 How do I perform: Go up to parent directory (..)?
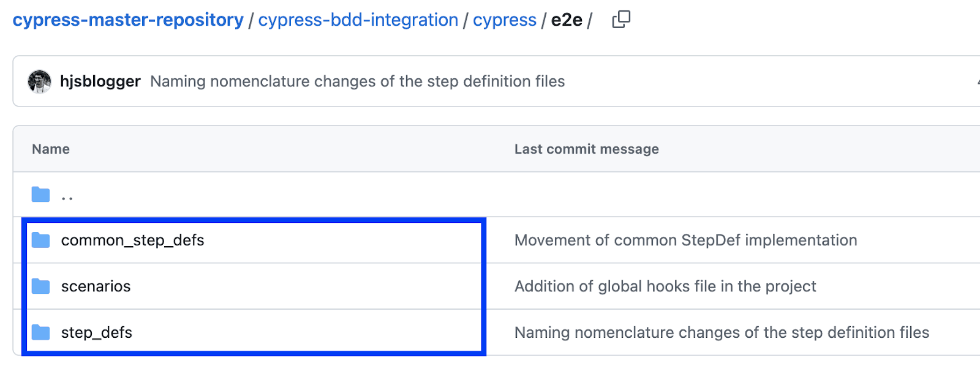click(67, 196)
